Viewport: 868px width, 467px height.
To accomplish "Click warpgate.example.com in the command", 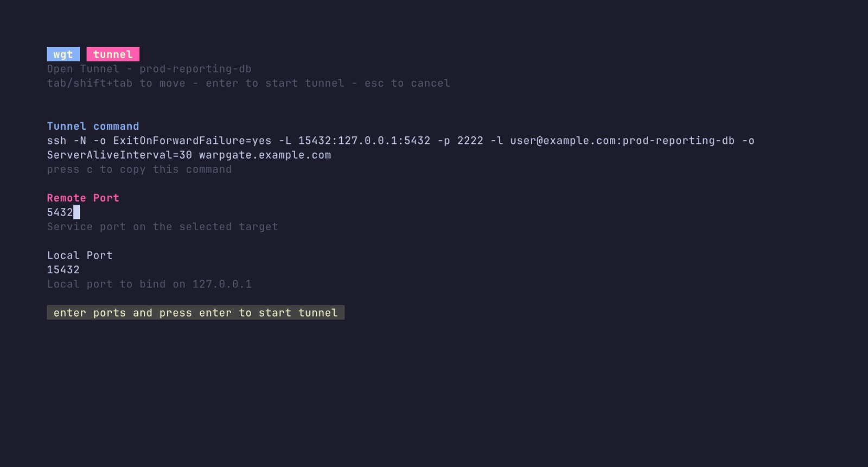I will click(x=265, y=155).
